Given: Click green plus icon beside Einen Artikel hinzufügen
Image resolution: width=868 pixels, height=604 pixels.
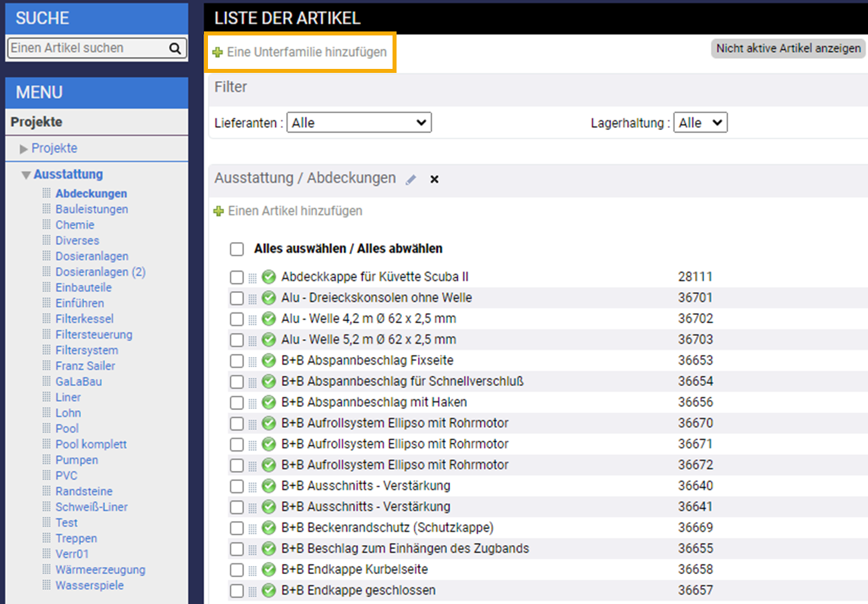Looking at the screenshot, I should click(217, 211).
